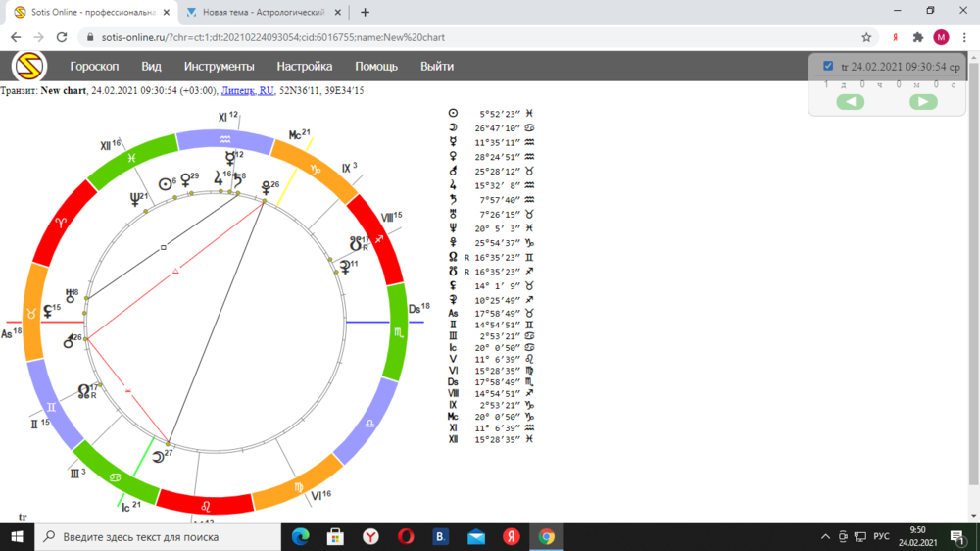Click the Taurus sign on the zodiac ring
This screenshot has height=551, width=980.
(31, 314)
